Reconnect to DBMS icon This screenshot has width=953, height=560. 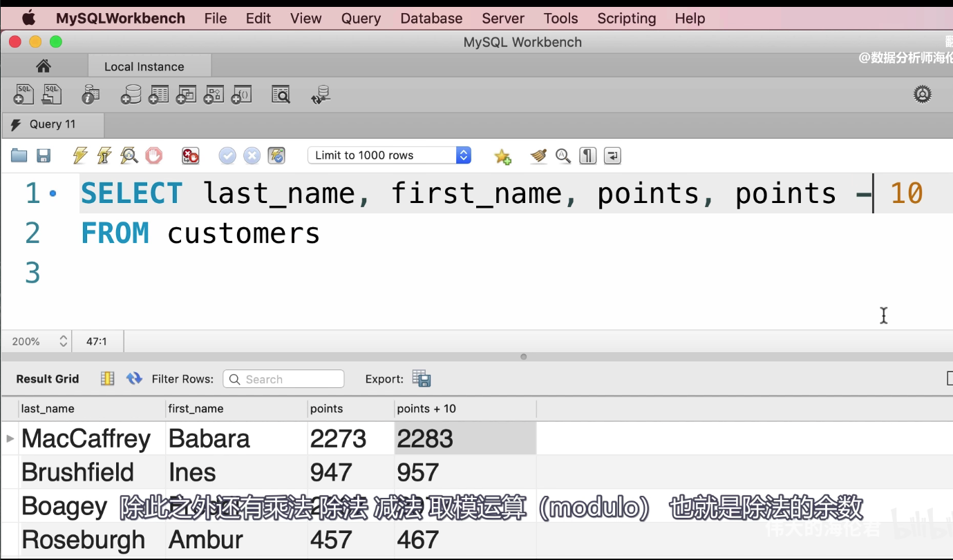pos(321,94)
